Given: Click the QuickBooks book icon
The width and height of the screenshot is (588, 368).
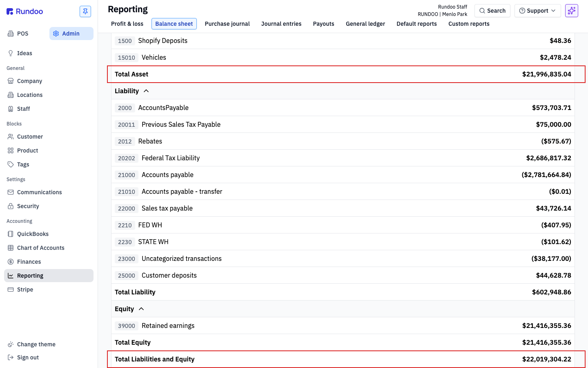Looking at the screenshot, I should [11, 234].
